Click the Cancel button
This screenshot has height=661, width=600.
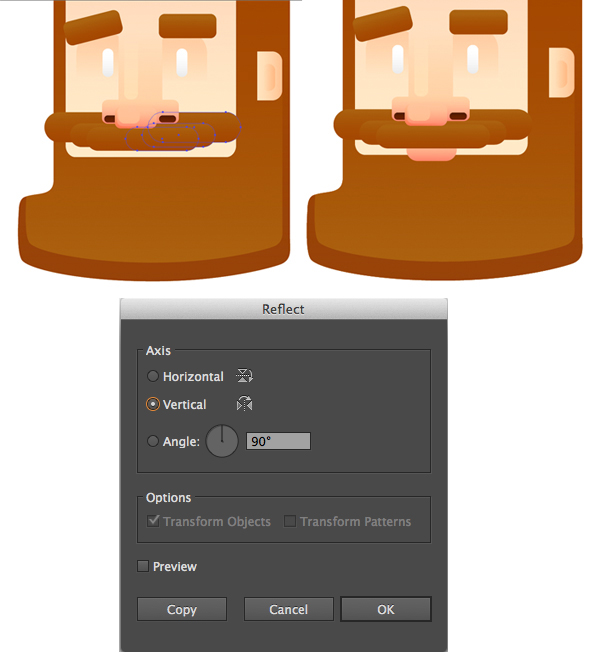[x=289, y=609]
